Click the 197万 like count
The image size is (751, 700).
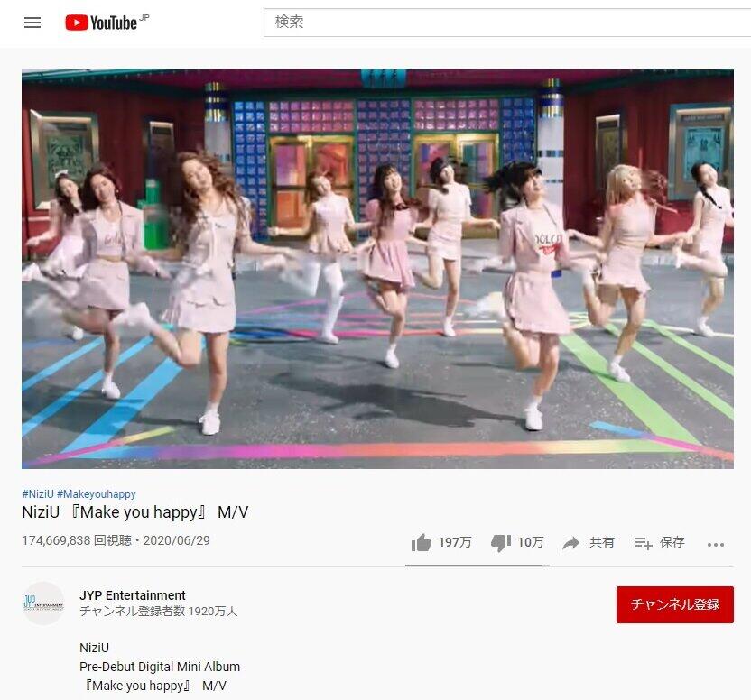coord(455,542)
